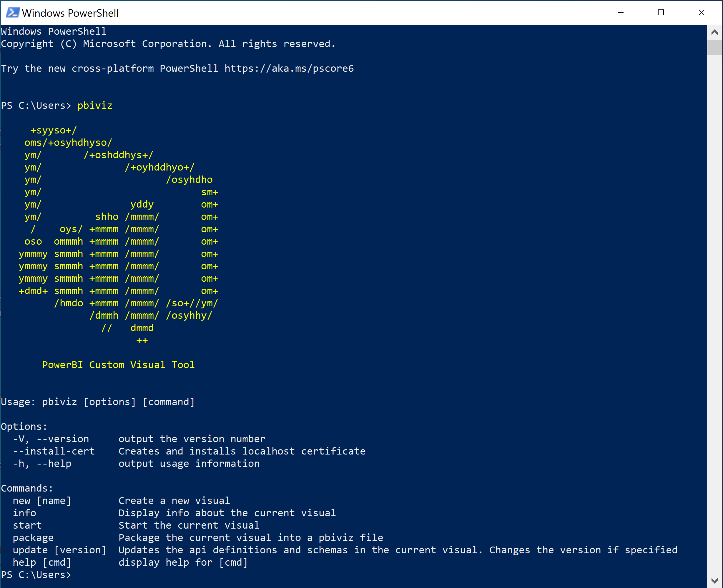
Task: Drag the vertical scrollbar down
Action: tap(716, 47)
